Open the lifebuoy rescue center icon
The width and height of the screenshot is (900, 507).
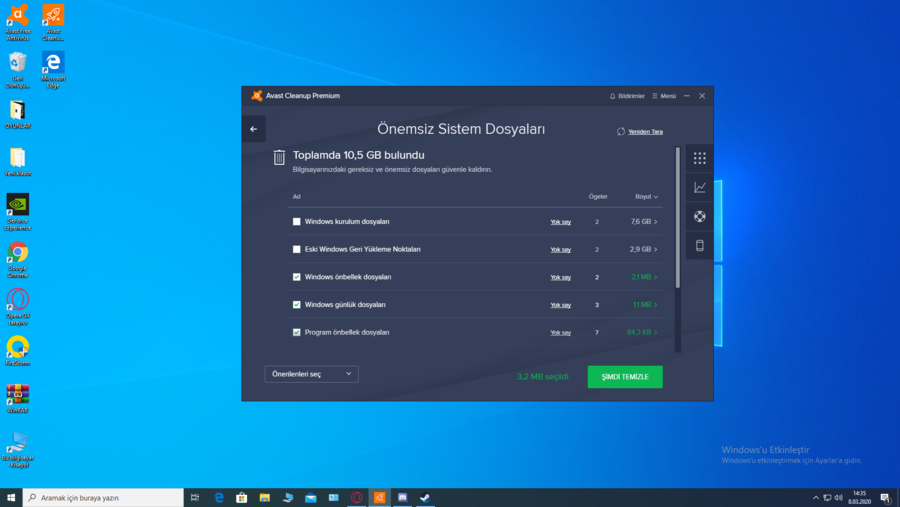click(699, 216)
